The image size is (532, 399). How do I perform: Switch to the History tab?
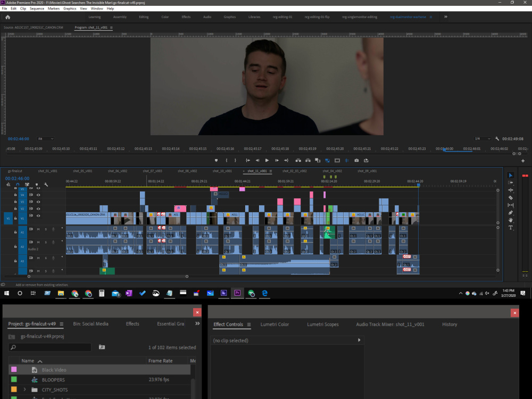[450, 325]
